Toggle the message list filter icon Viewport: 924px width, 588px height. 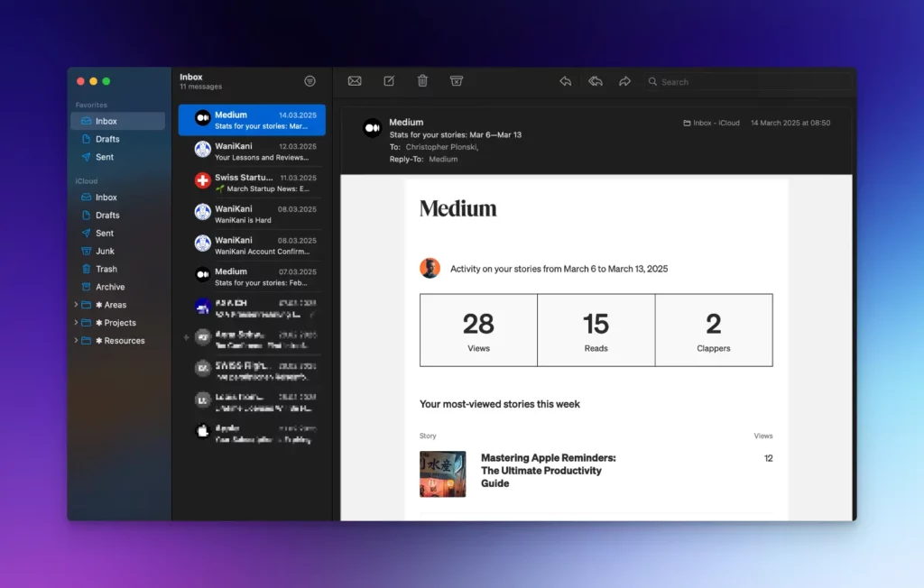[310, 81]
